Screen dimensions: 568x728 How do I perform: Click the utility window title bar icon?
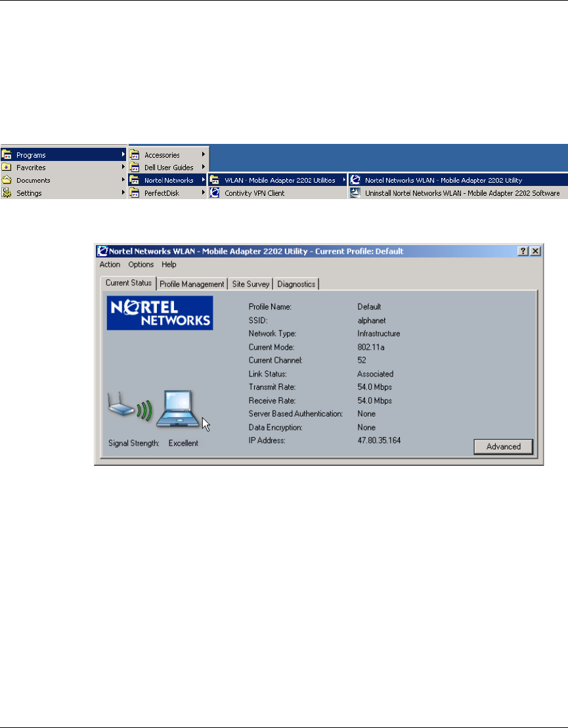click(x=102, y=251)
